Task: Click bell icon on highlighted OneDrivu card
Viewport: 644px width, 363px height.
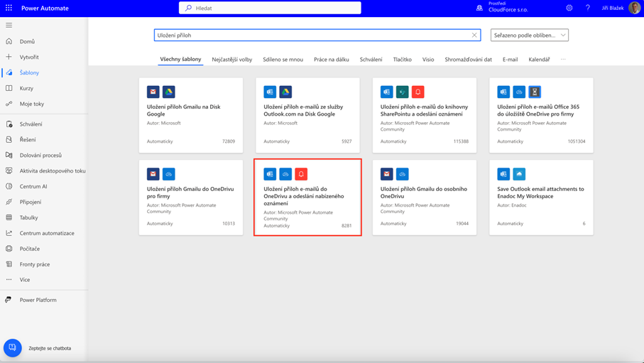Action: point(301,174)
